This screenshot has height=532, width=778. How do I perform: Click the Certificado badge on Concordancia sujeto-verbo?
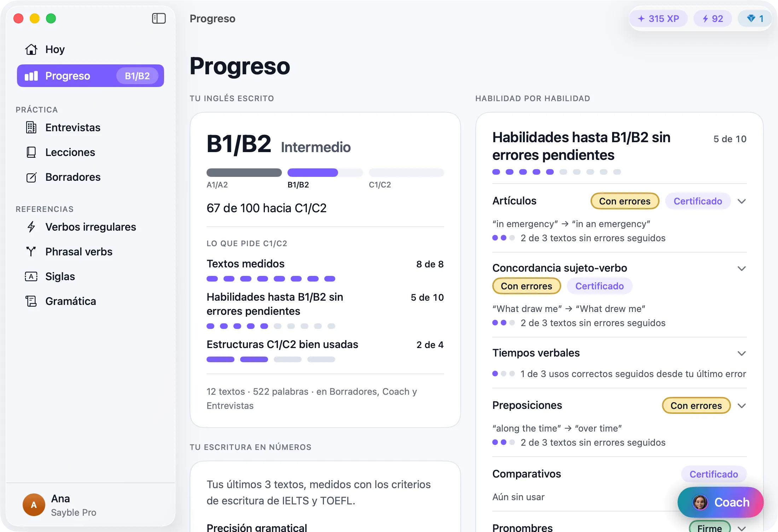tap(599, 286)
